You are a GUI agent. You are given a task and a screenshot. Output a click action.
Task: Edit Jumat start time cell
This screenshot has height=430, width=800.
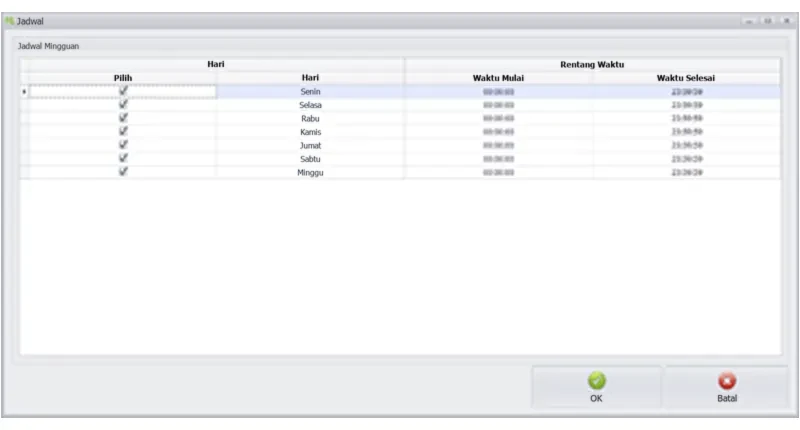click(x=498, y=145)
